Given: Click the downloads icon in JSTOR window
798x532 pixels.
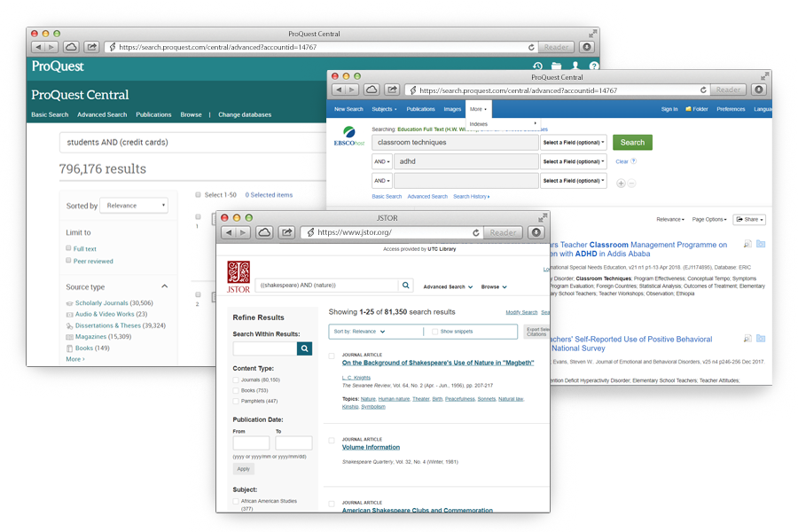Looking at the screenshot, I should click(x=536, y=232).
